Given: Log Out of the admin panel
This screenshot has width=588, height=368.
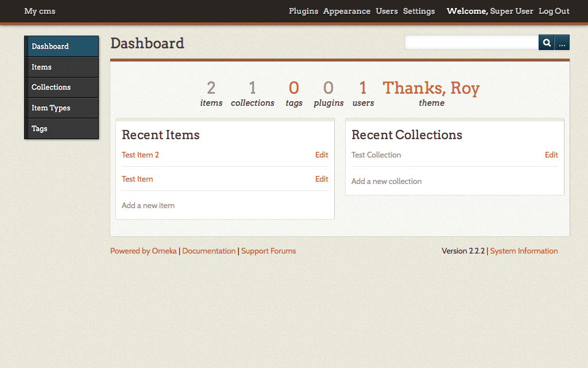Looking at the screenshot, I should click(554, 11).
